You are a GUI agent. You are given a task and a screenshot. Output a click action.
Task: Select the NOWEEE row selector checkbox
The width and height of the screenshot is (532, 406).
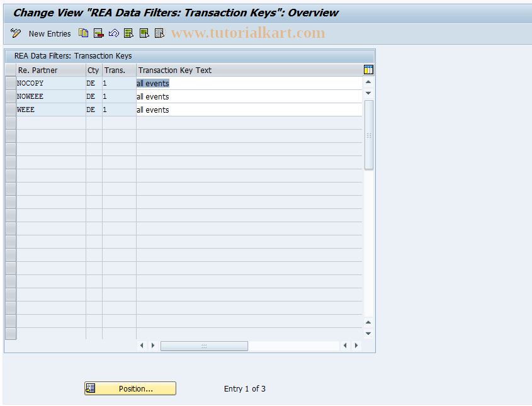10,96
